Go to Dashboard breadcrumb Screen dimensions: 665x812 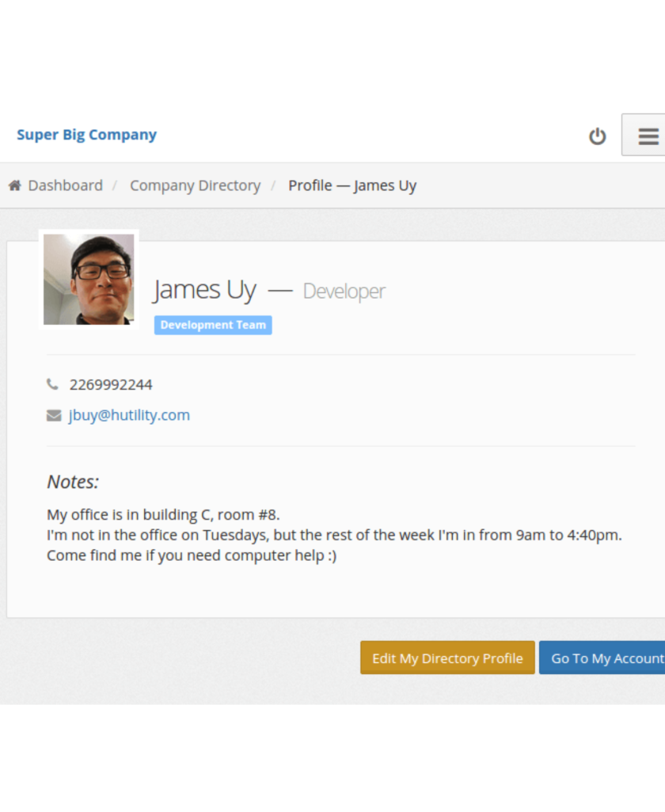[x=65, y=185]
